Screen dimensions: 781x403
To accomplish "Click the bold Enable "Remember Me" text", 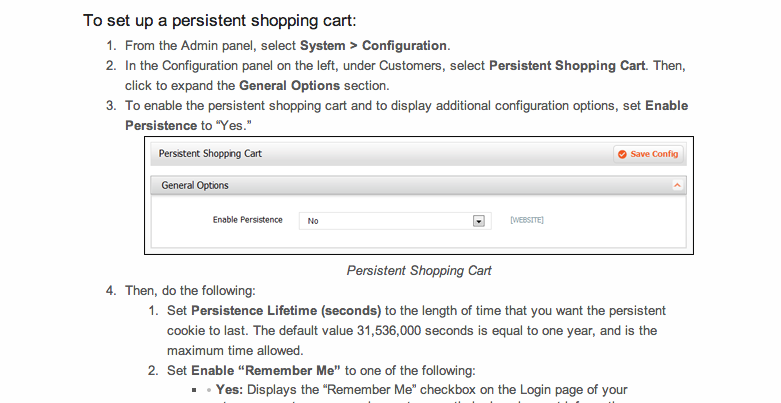I will [265, 371].
